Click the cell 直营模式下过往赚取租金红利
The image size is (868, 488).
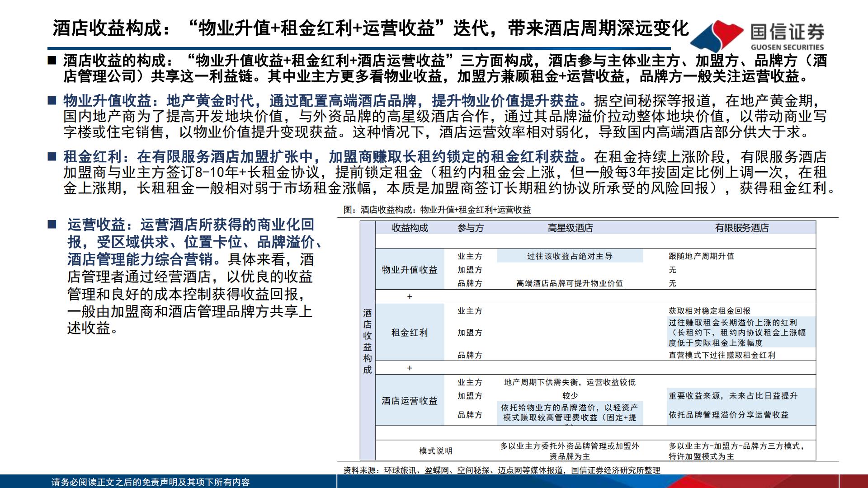coord(722,355)
